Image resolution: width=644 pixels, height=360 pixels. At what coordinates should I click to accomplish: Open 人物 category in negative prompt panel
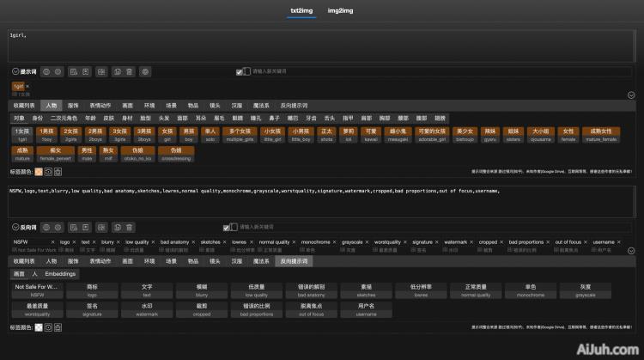pos(52,261)
